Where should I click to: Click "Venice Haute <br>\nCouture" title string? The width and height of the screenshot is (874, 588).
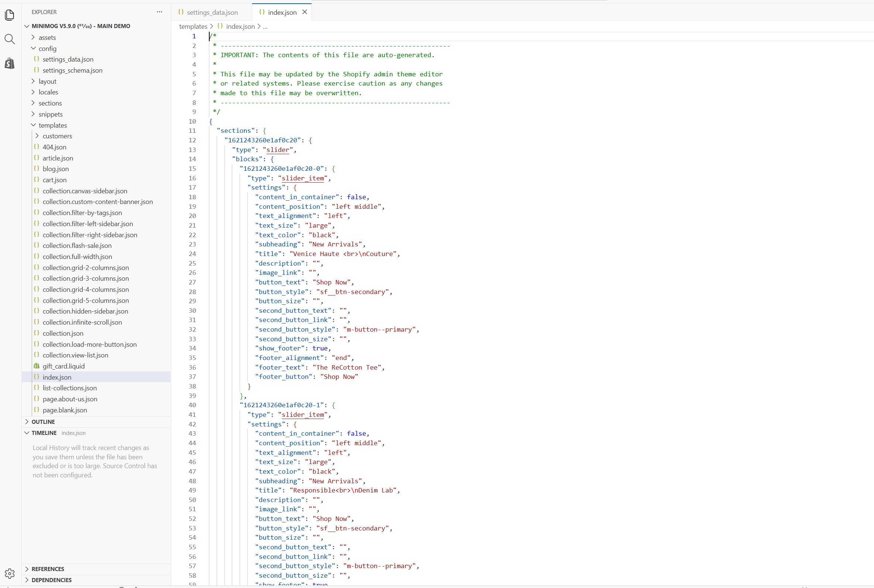343,254
